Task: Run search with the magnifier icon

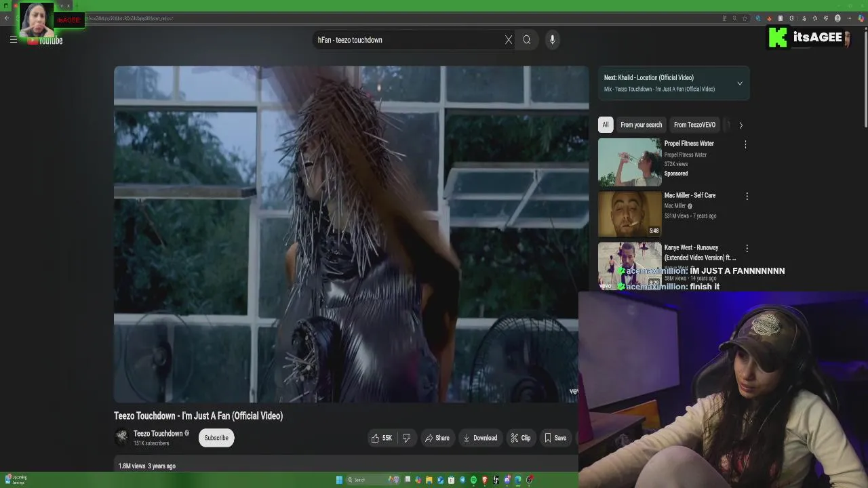Action: pyautogui.click(x=527, y=40)
